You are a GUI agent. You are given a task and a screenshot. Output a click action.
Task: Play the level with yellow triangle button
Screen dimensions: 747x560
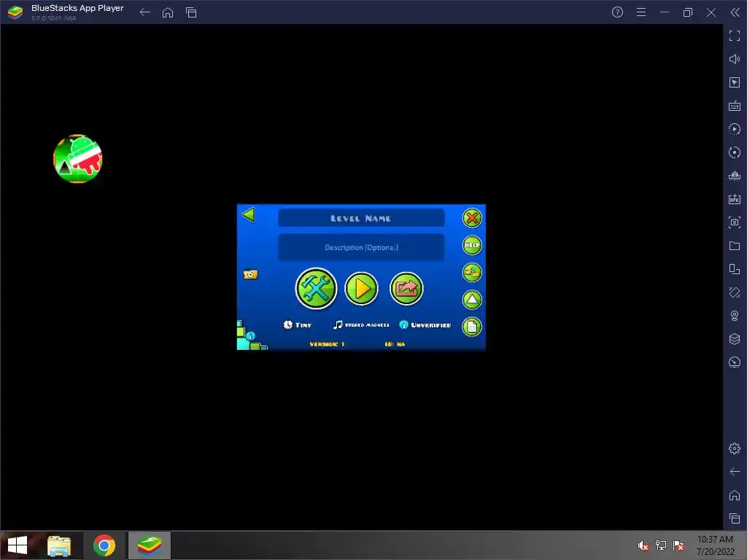click(x=361, y=289)
